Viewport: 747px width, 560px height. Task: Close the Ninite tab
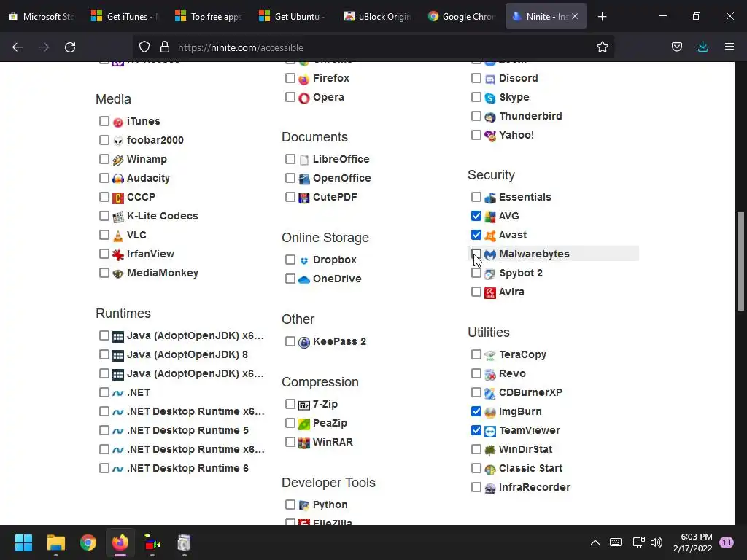tap(575, 16)
